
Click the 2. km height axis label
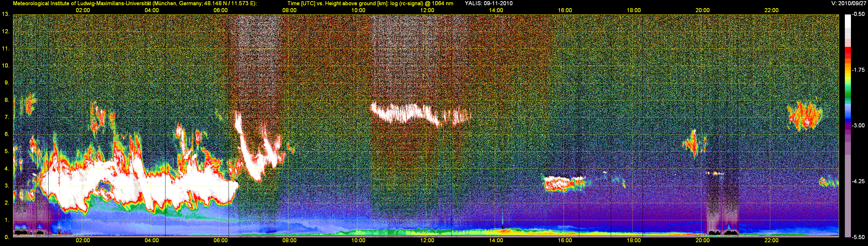click(7, 203)
